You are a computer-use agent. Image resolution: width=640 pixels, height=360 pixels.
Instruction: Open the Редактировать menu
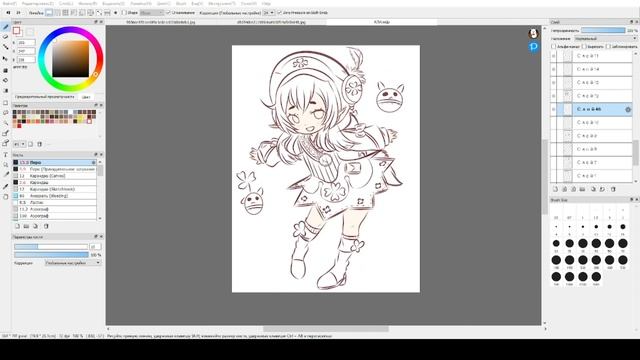[38, 3]
